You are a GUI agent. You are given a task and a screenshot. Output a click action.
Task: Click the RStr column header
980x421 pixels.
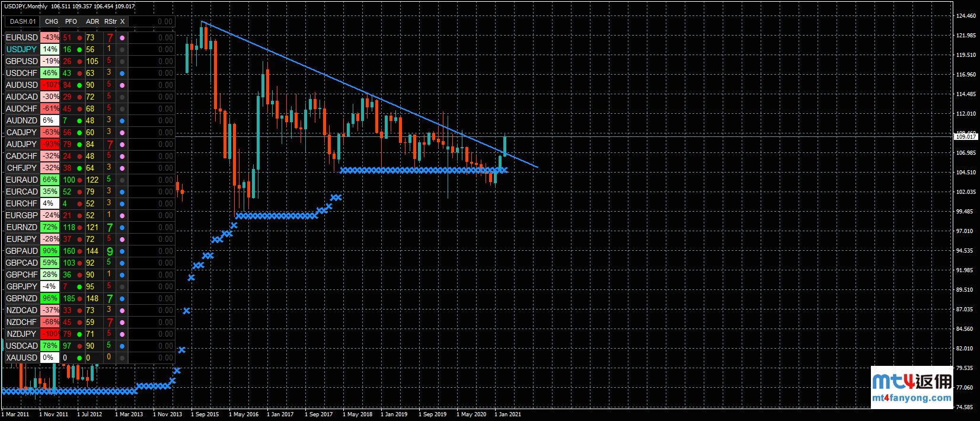pos(110,21)
